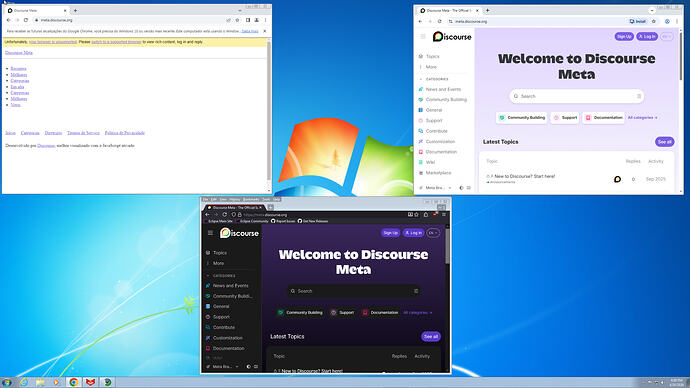
Task: Open 'New to Discourse? Start here!' in light window
Action: (x=525, y=176)
